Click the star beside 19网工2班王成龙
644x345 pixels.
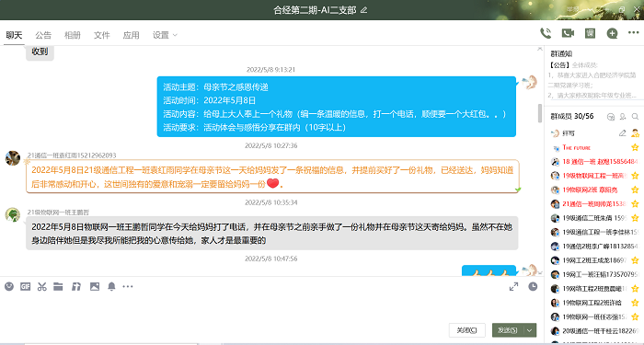point(635,260)
